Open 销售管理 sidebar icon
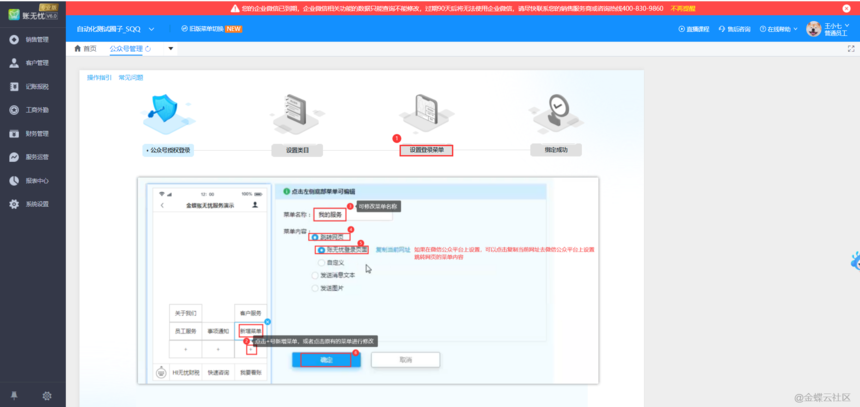 click(14, 40)
